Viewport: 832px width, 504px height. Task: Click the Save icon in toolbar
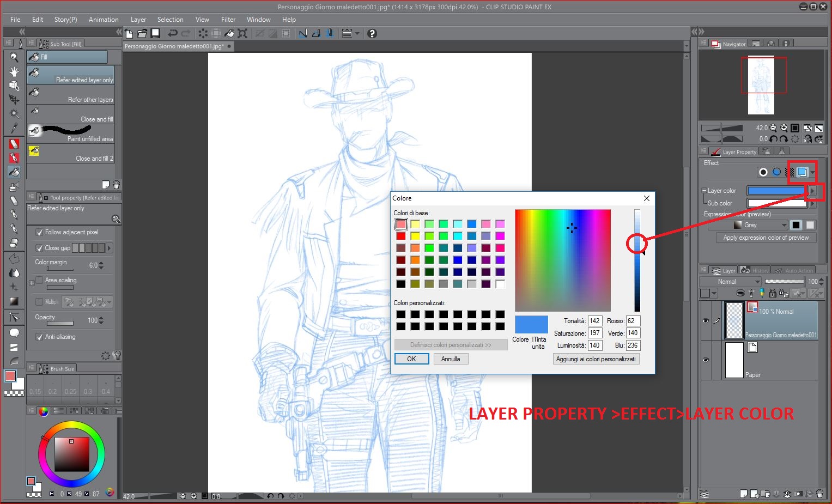[x=155, y=33]
